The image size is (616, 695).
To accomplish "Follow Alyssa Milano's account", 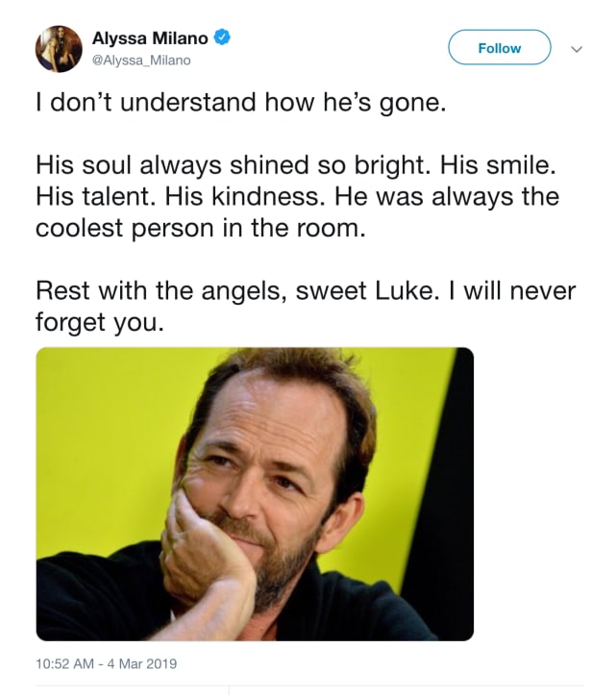I will click(500, 47).
